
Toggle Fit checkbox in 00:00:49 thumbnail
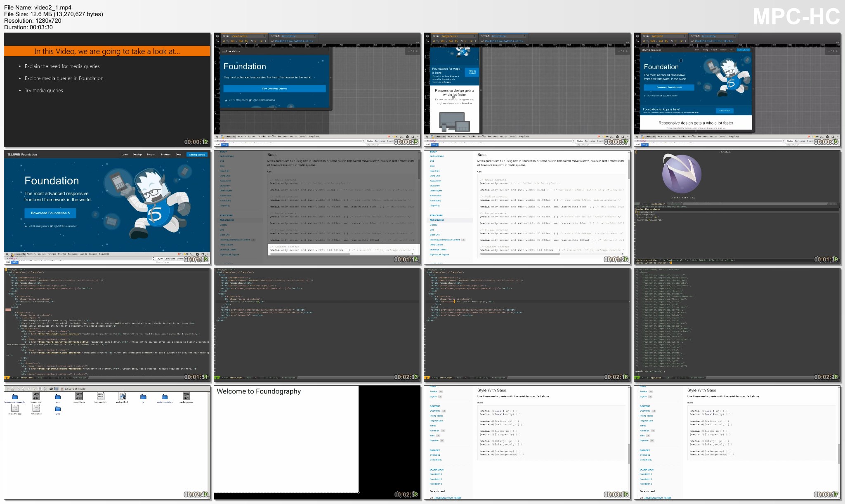tap(681, 41)
